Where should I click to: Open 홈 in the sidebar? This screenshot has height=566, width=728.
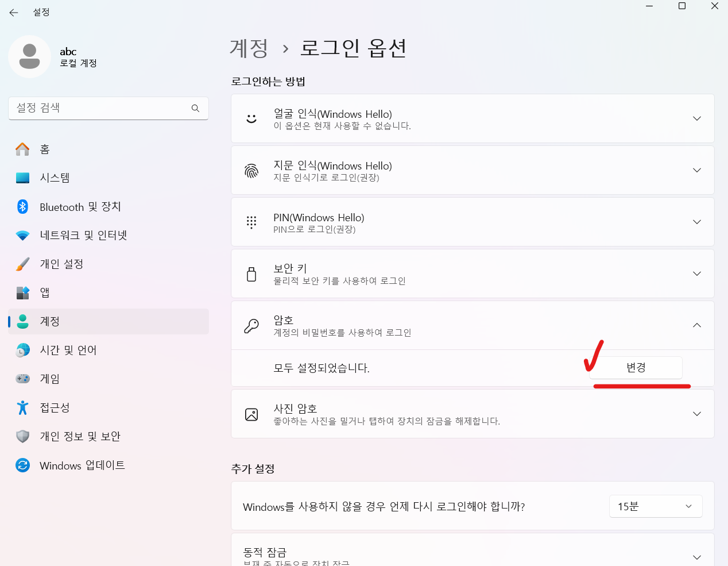coord(109,149)
